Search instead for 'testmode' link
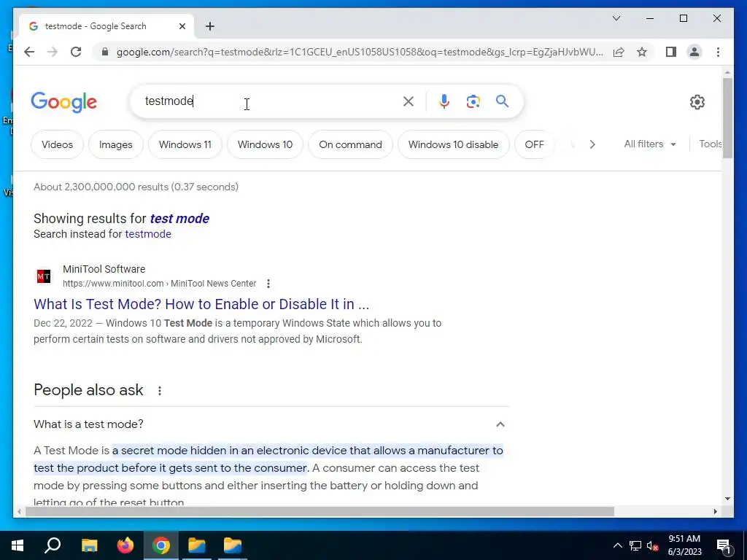This screenshot has height=560, width=747. [x=147, y=234]
